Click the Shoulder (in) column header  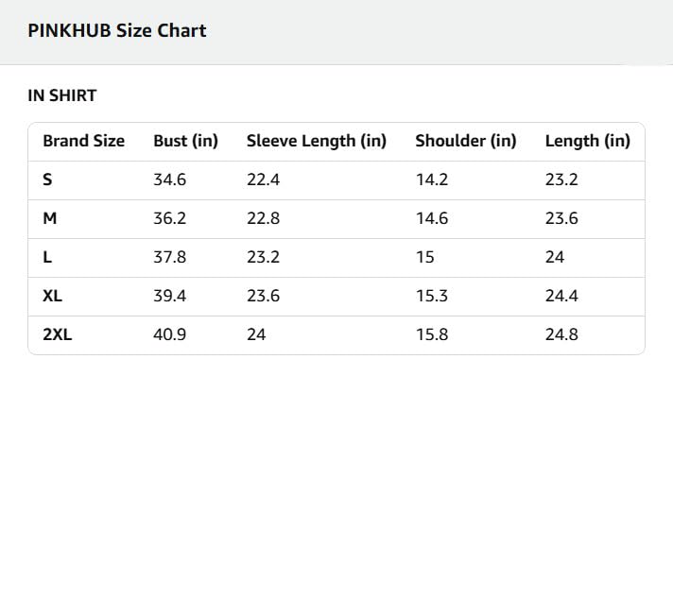[466, 141]
